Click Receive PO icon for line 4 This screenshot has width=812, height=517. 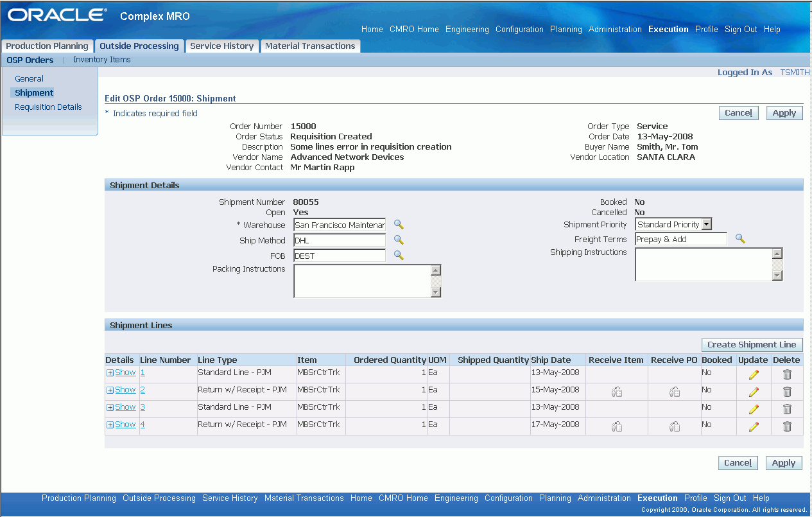pos(675,426)
